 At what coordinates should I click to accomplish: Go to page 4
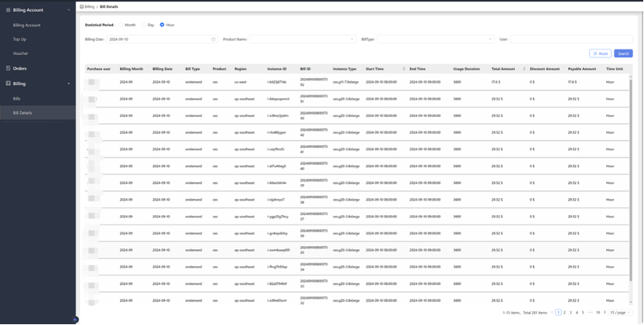coord(577,313)
